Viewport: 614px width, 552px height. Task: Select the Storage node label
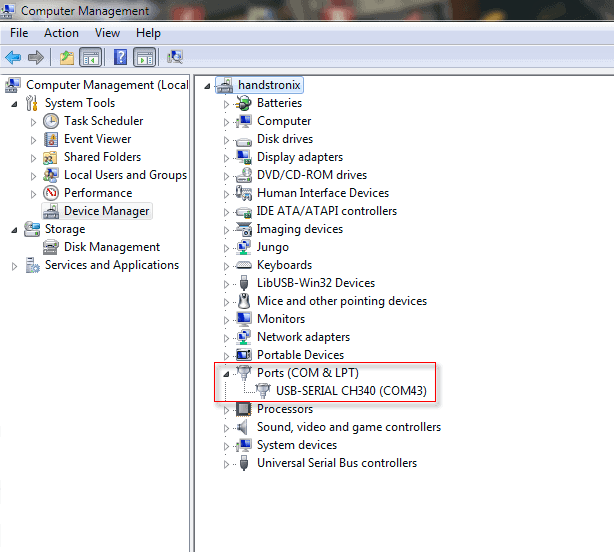coord(65,229)
